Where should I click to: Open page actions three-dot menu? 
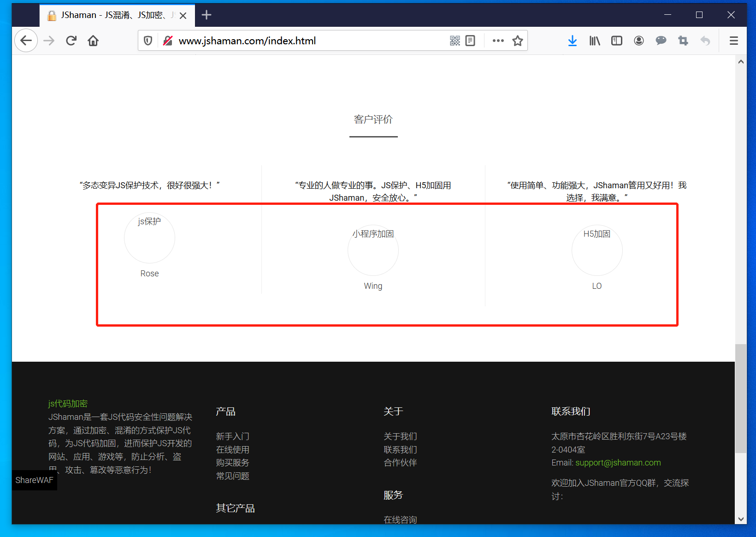pos(498,41)
